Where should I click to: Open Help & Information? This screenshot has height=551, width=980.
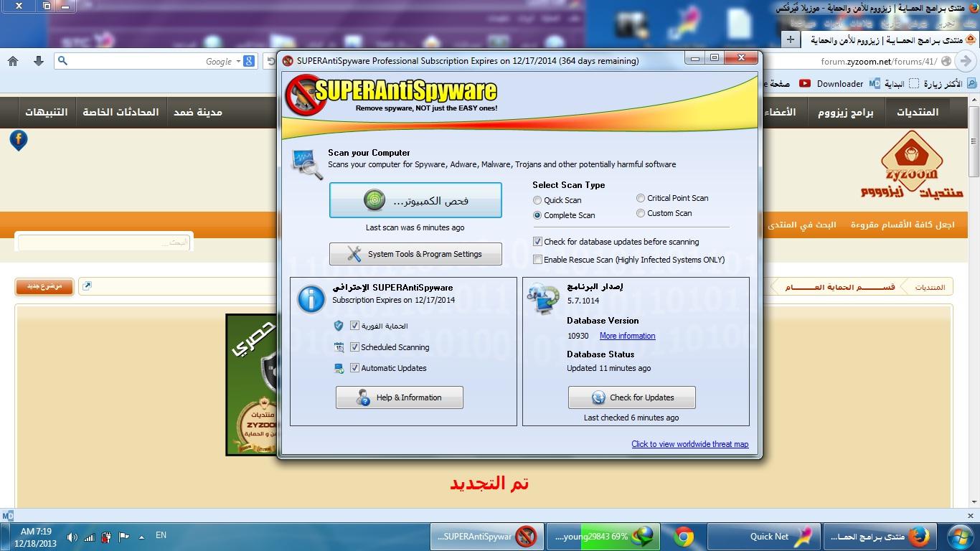400,397
